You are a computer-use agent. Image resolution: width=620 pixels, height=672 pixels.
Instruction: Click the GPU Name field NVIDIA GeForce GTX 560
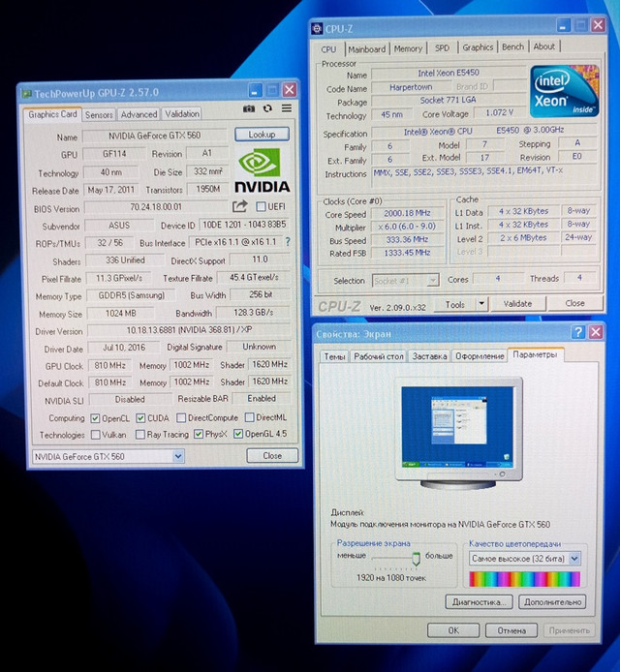pos(154,136)
